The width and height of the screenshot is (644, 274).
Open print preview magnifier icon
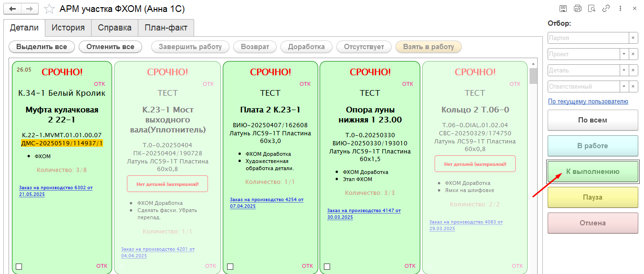(x=592, y=9)
